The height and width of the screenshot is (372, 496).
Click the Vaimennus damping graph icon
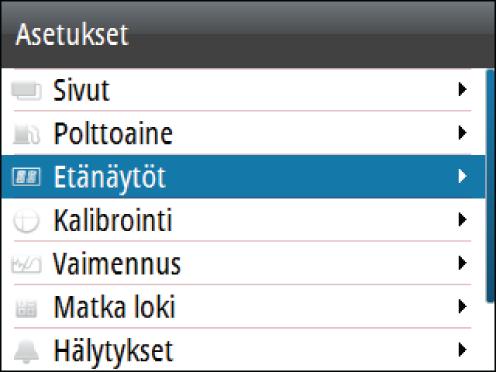pyautogui.click(x=26, y=265)
